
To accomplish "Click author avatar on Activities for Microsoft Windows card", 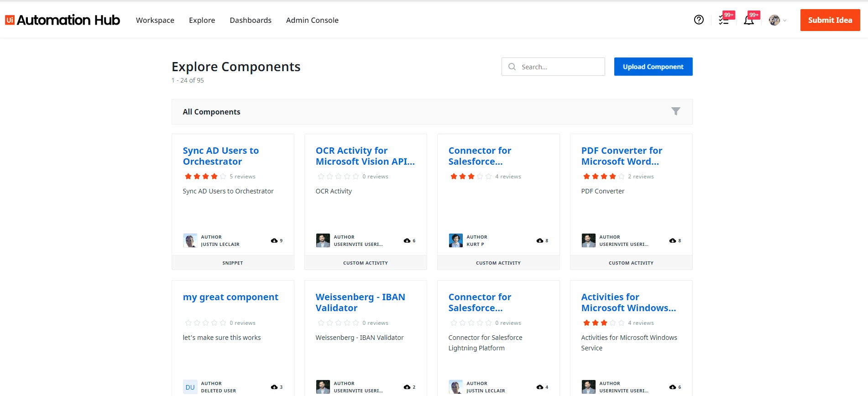I will pyautogui.click(x=588, y=387).
